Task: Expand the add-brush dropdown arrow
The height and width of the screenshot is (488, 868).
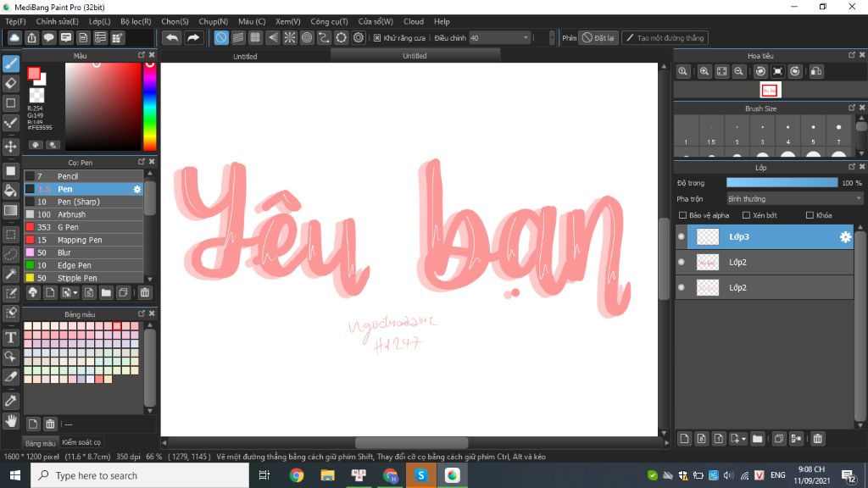Action: pyautogui.click(x=75, y=292)
